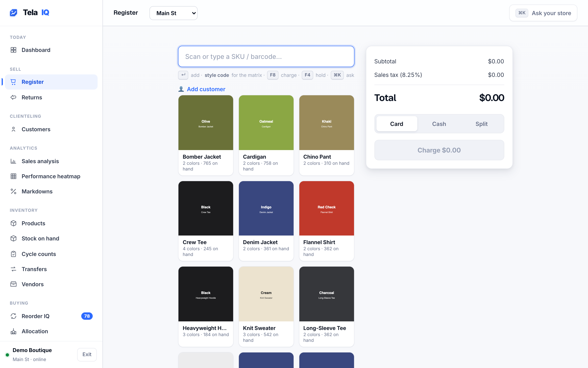Image resolution: width=588 pixels, height=368 pixels.
Task: Click Ask your store button
Action: (x=543, y=13)
